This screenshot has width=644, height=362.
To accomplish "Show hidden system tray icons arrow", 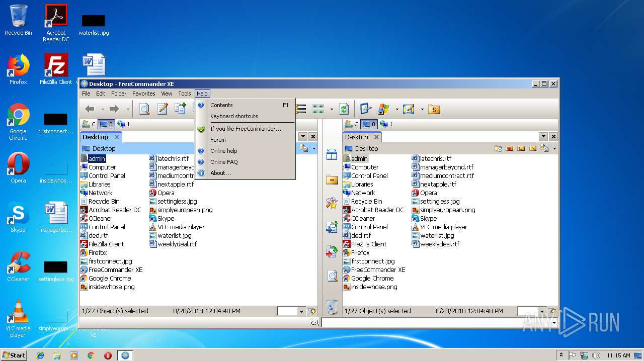I will click(561, 355).
